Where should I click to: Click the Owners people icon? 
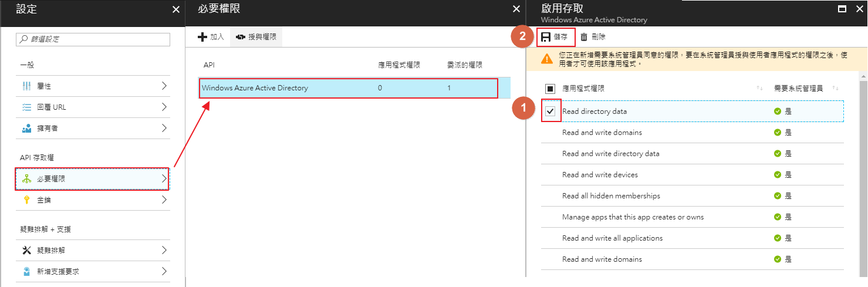(x=26, y=129)
